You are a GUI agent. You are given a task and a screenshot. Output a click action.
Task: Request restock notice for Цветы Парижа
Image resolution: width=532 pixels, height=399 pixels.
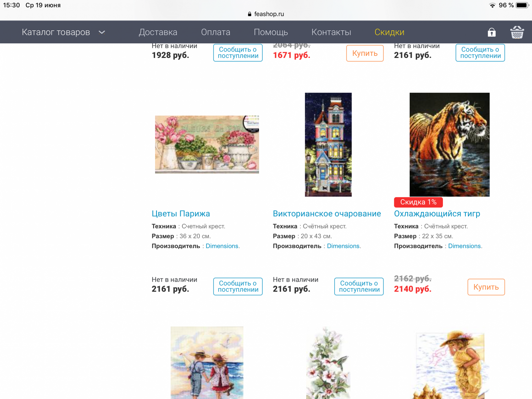[x=238, y=286]
